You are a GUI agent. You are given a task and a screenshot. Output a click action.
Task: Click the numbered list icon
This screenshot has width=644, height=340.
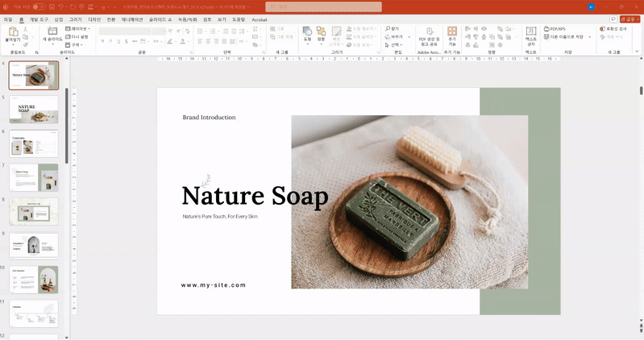(x=213, y=31)
